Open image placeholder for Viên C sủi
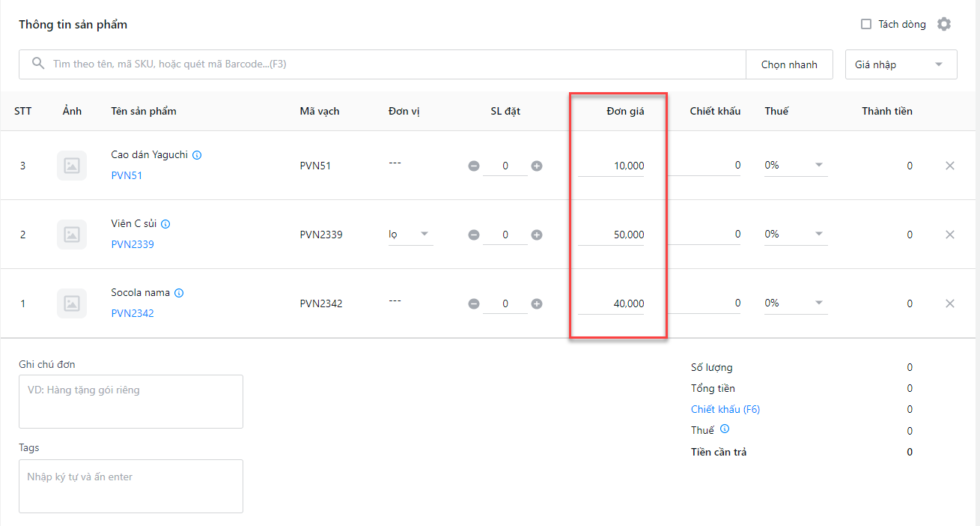The width and height of the screenshot is (980, 526). tap(72, 235)
